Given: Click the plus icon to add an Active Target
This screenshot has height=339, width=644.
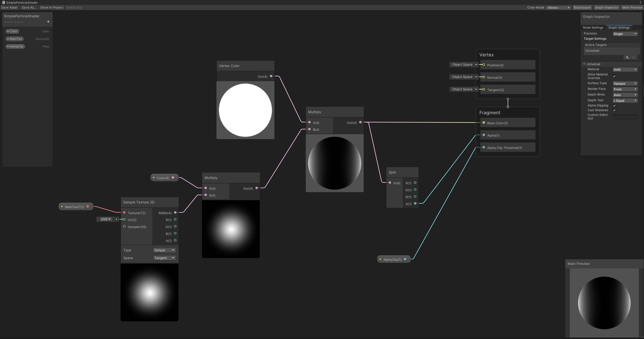Looking at the screenshot, I should tap(627, 57).
